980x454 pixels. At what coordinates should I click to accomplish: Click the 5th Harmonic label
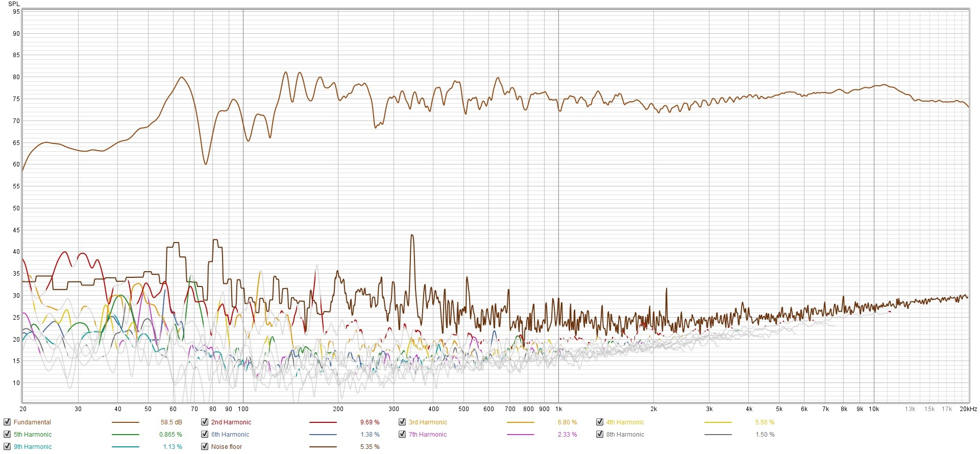click(33, 435)
